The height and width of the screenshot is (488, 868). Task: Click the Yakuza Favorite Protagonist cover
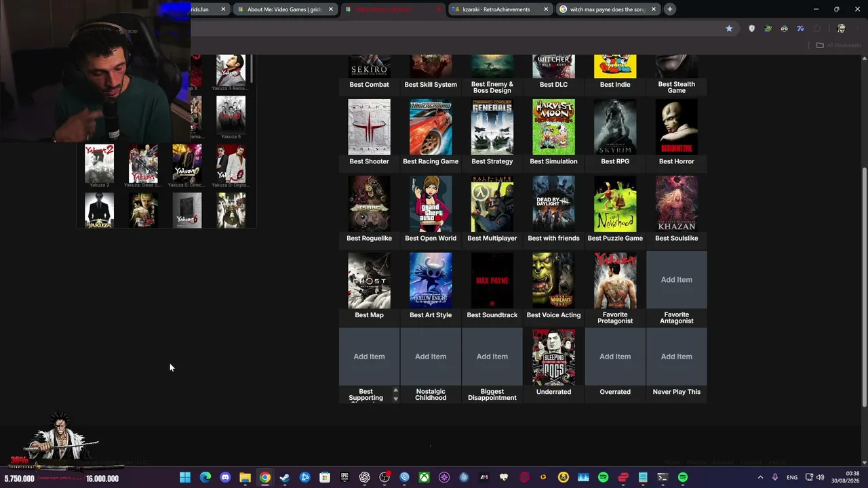pyautogui.click(x=615, y=281)
